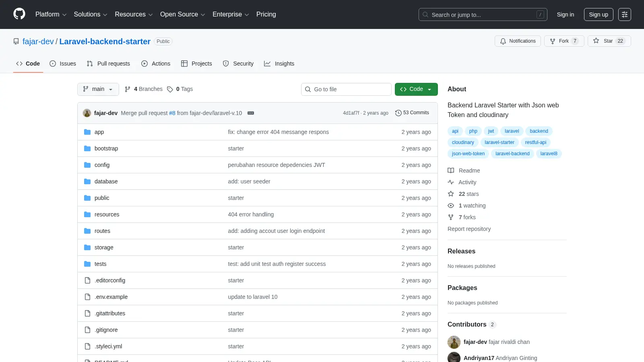Open the Projects tab
The width and height of the screenshot is (644, 362).
(196, 64)
